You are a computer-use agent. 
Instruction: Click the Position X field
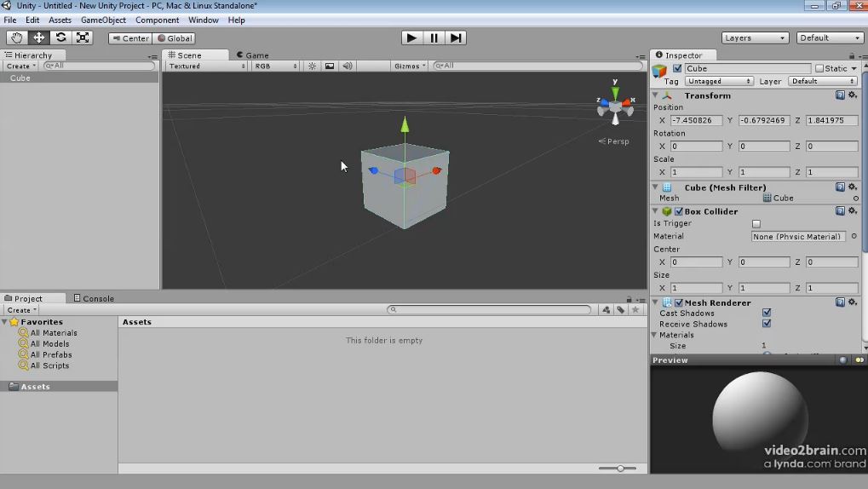tap(697, 120)
